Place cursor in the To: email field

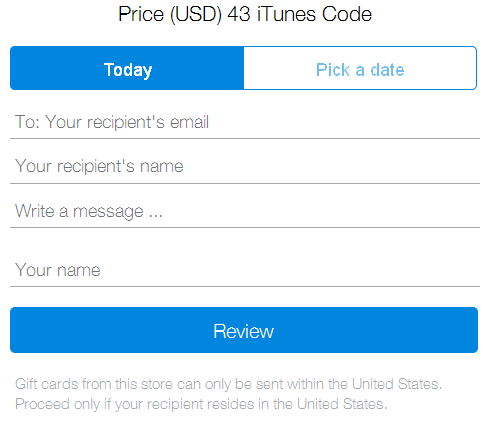245,122
